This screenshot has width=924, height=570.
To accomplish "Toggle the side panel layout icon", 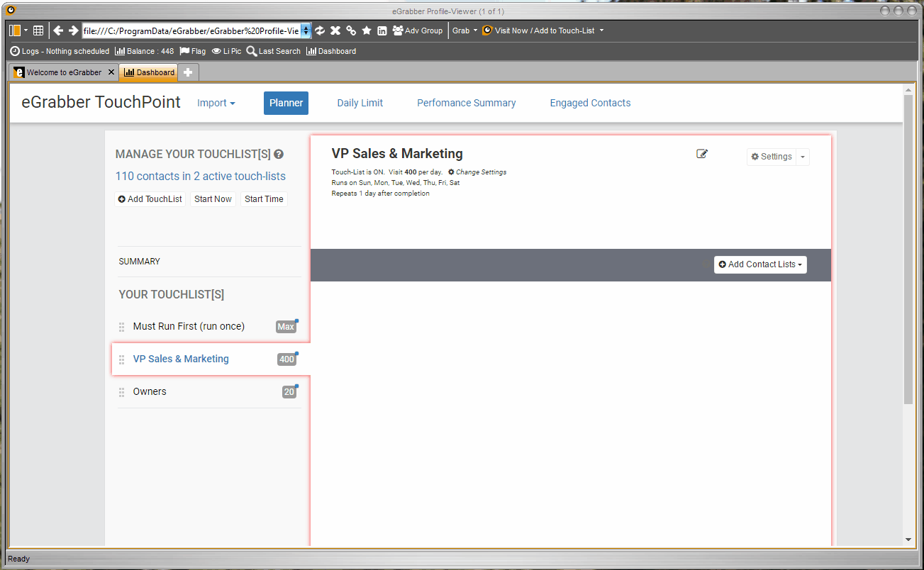I will (x=15, y=30).
